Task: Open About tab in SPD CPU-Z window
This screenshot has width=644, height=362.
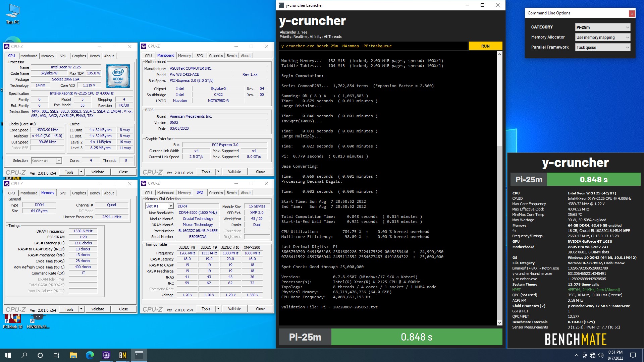Action: (246, 193)
